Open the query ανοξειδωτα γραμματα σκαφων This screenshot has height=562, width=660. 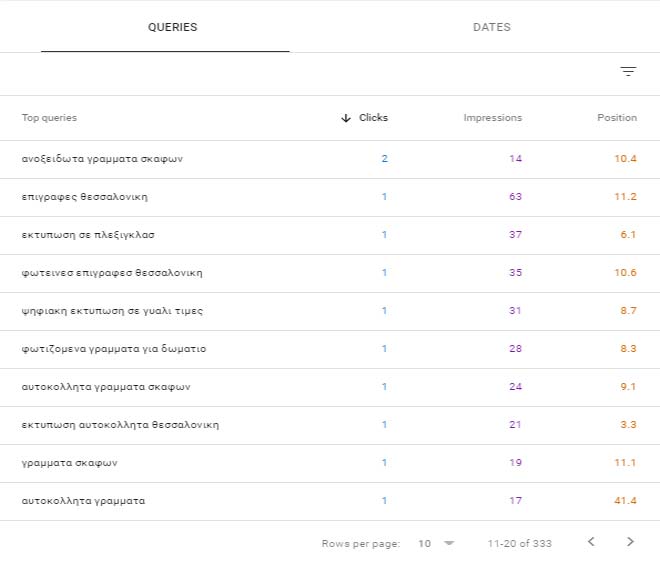click(x=102, y=159)
